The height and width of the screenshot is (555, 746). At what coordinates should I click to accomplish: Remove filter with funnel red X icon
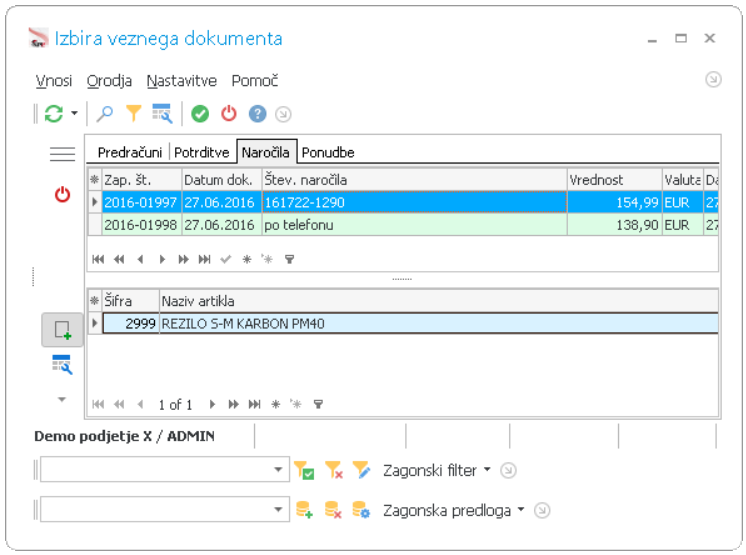(x=334, y=470)
